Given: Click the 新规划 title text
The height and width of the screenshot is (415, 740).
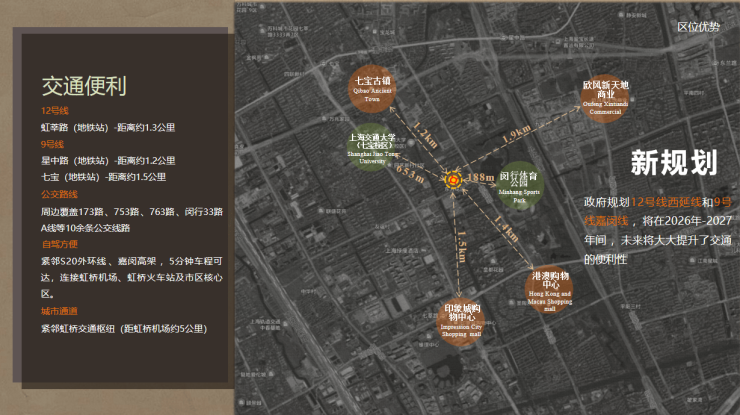Looking at the screenshot, I should click(673, 162).
